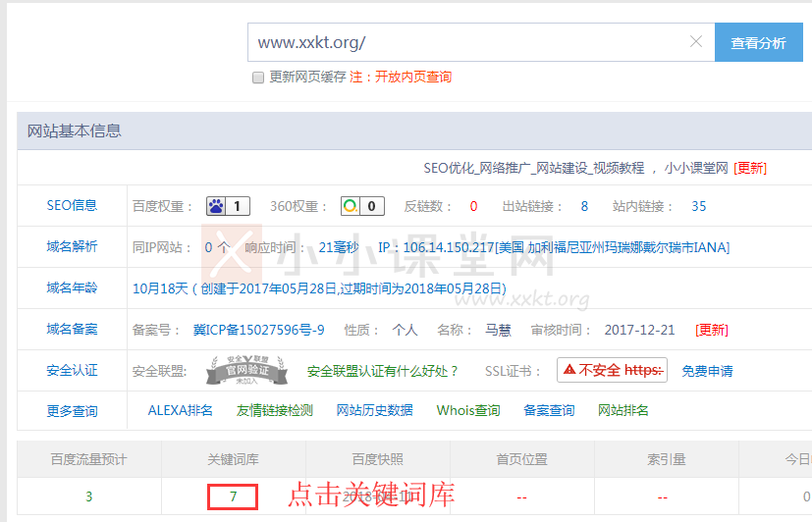Clear the URL field with X
Screen dimensions: 812x522
696,42
